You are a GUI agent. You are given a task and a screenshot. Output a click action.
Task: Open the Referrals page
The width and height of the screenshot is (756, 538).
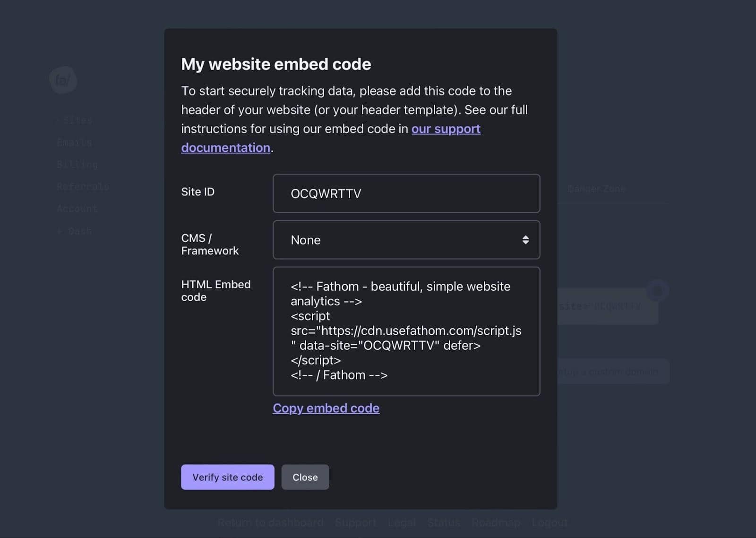tap(83, 186)
